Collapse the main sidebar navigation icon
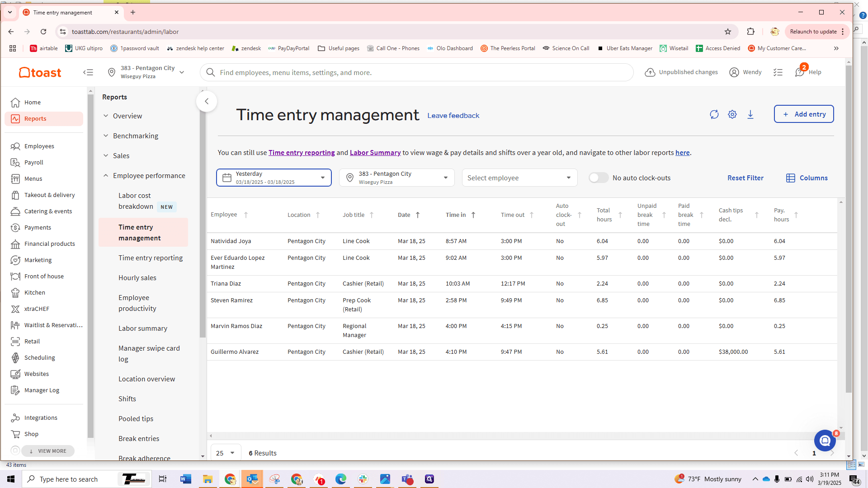 coord(88,72)
